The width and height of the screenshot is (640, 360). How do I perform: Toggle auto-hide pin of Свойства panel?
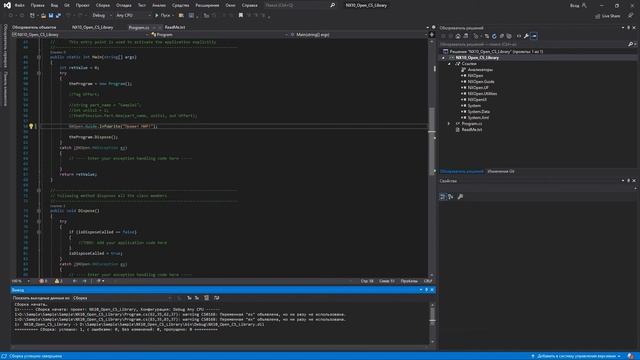pyautogui.click(x=629, y=180)
